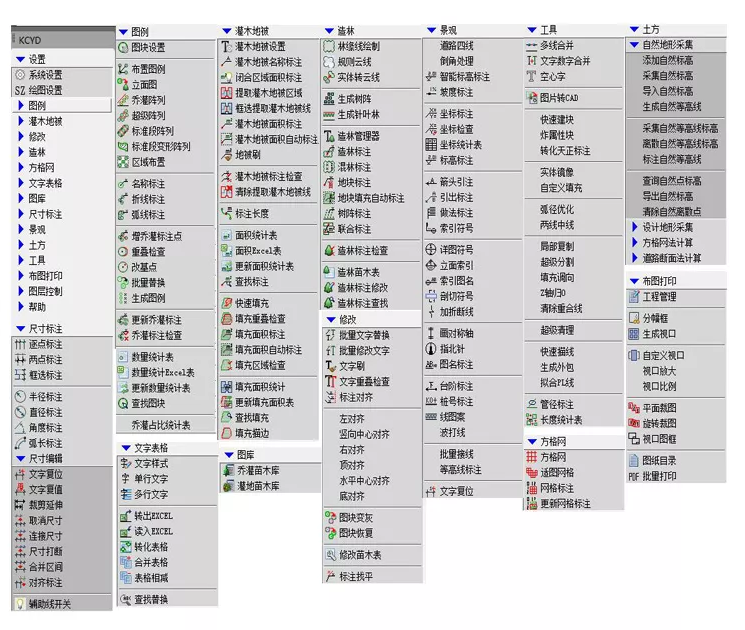Click 拟合PL线 text entry
This screenshot has height=630, width=745.
(x=557, y=382)
